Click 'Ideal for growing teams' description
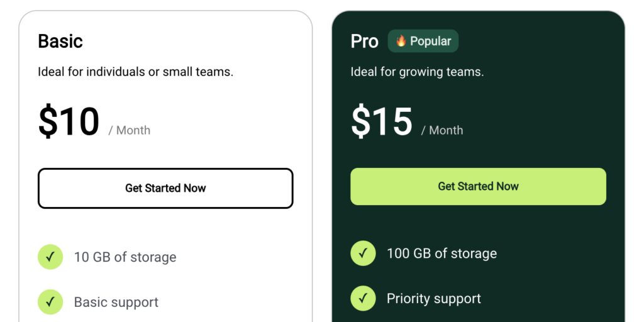This screenshot has width=644, height=322. click(417, 72)
